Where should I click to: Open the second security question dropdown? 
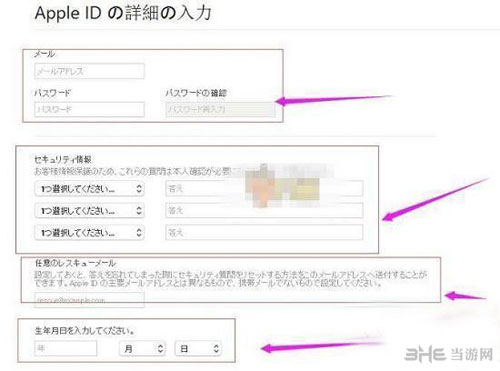coord(89,211)
